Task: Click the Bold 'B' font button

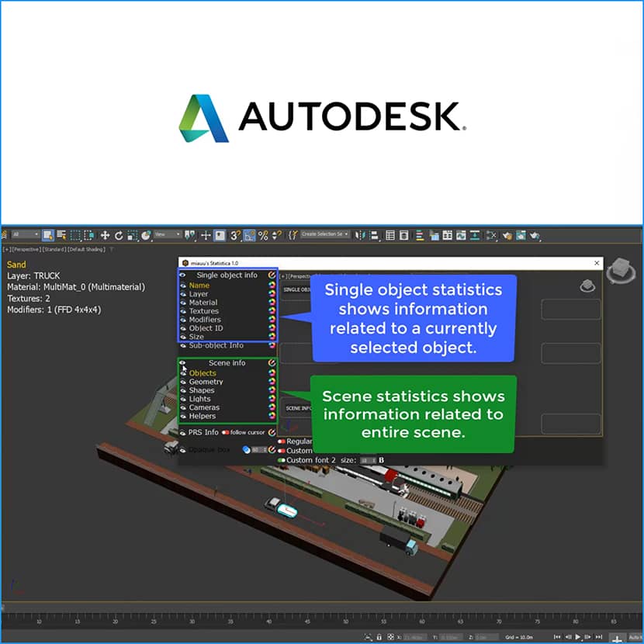Action: [x=381, y=460]
